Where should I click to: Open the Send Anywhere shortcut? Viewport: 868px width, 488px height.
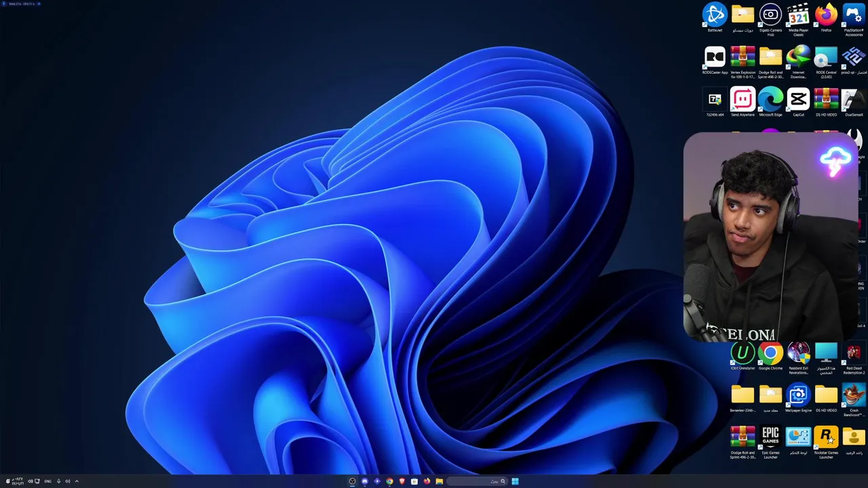(x=743, y=102)
